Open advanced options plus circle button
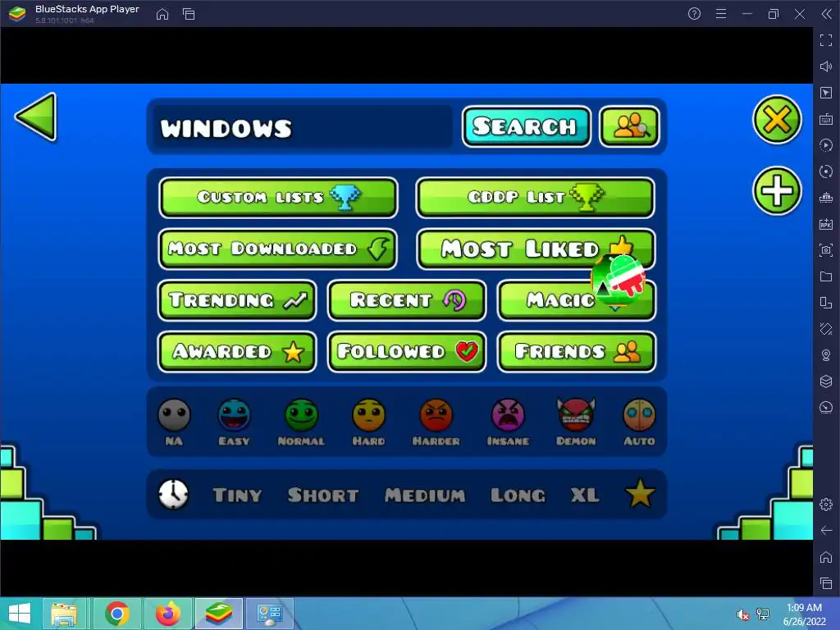840x630 pixels. pos(777,190)
